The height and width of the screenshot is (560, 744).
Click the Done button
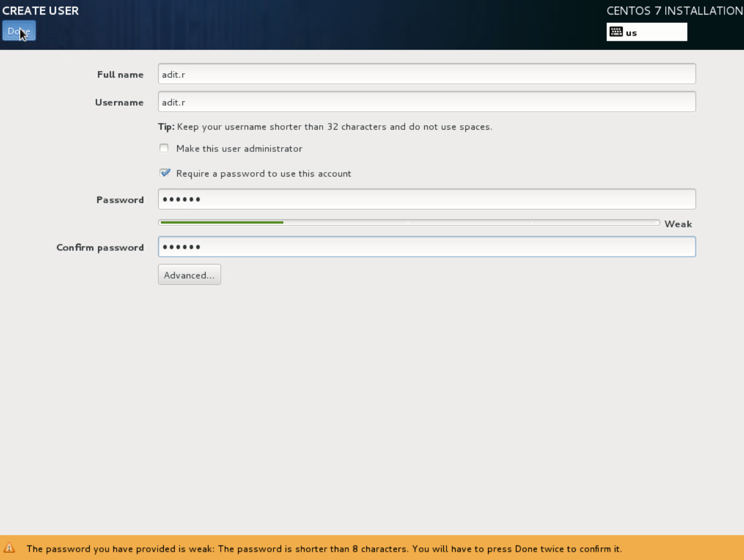pyautogui.click(x=19, y=31)
